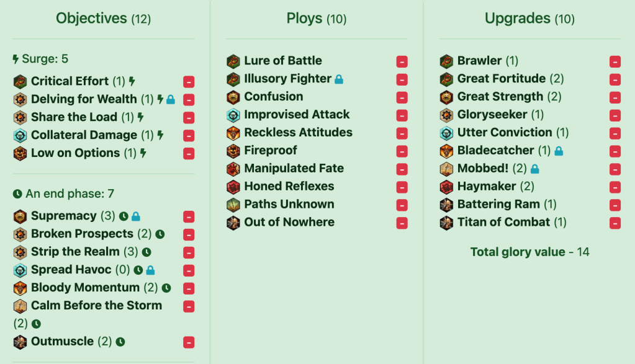Click the Out of Nowhere ploy
The image size is (635, 364).
[x=289, y=223]
